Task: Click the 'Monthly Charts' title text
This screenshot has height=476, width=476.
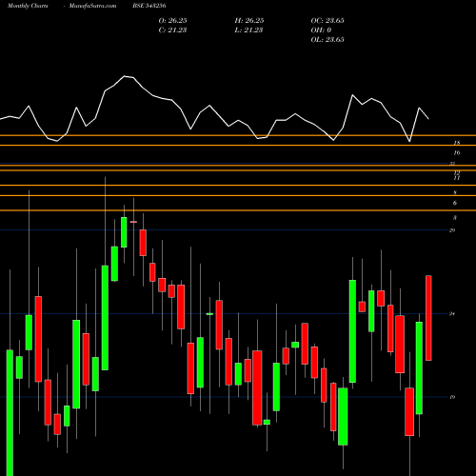Action: 28,6
